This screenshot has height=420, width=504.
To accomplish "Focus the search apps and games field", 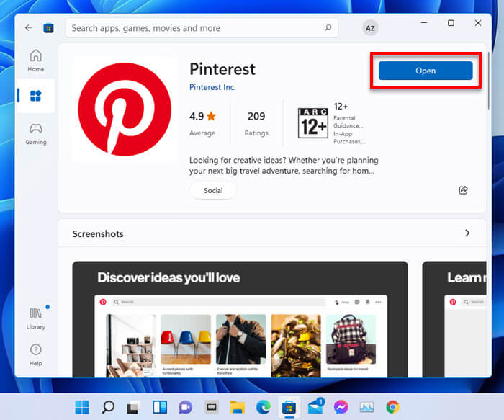I will click(x=202, y=28).
